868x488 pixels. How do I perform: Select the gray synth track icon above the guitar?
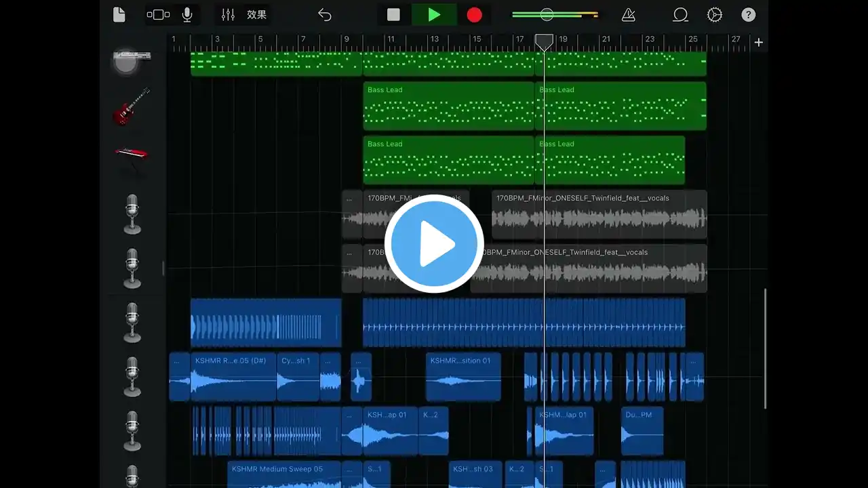tap(132, 62)
